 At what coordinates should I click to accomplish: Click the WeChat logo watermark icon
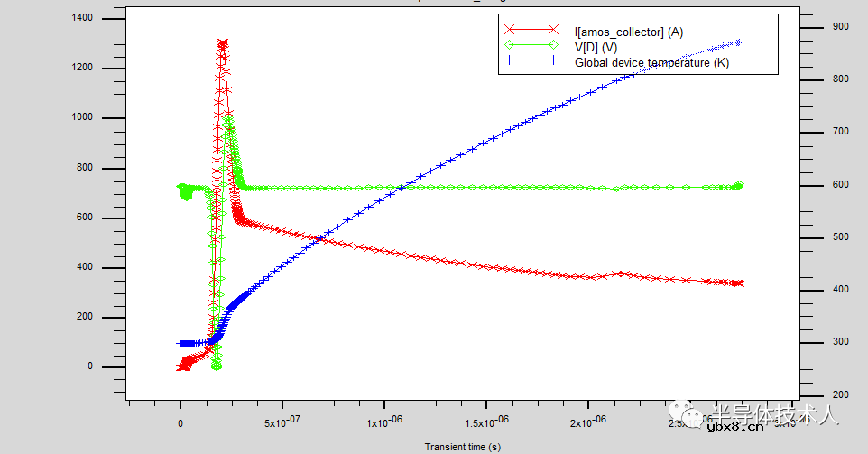click(x=694, y=415)
